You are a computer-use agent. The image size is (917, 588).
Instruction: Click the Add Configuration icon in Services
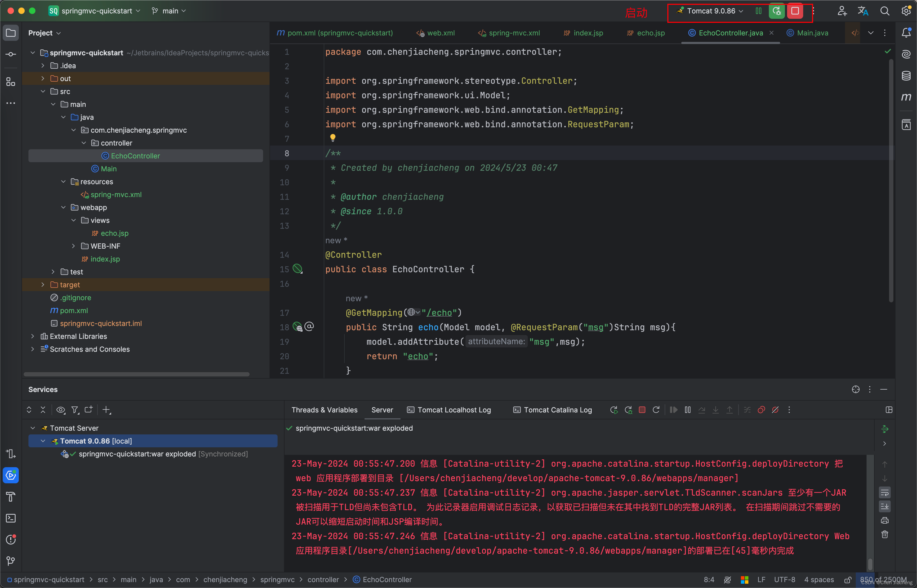106,410
